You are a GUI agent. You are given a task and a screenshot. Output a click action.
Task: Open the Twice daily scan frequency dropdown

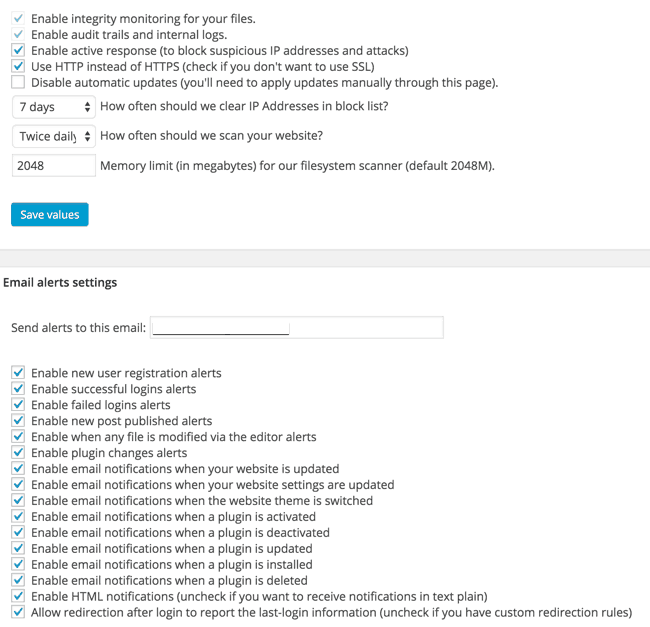(x=54, y=136)
